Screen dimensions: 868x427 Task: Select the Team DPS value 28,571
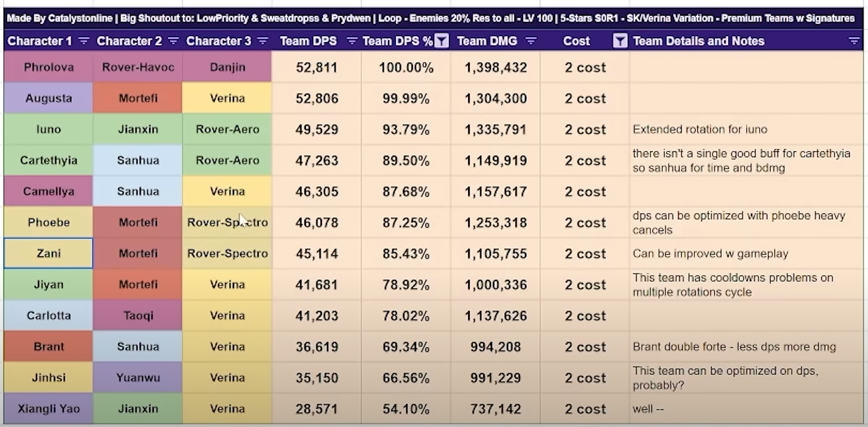coord(316,408)
